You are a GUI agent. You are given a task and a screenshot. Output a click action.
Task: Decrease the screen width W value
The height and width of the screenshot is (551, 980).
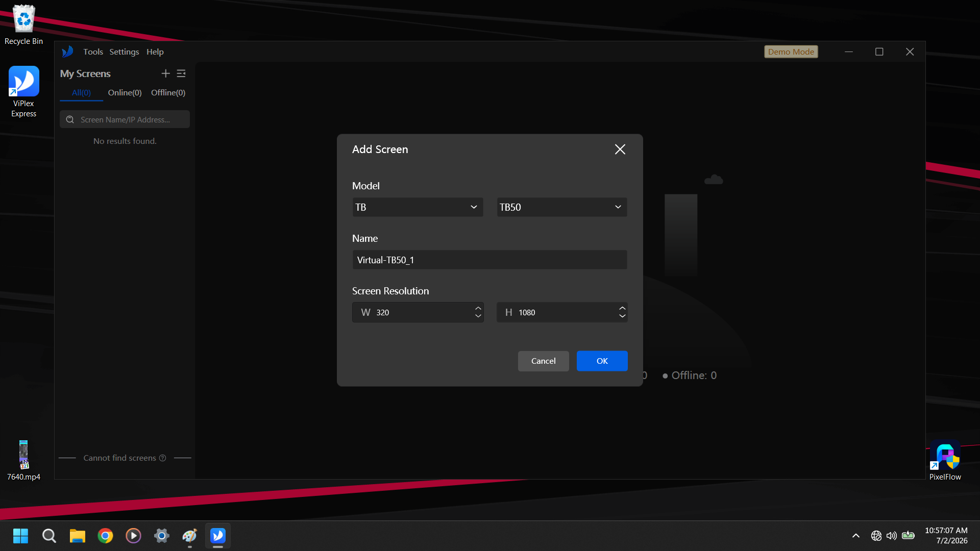tap(478, 316)
